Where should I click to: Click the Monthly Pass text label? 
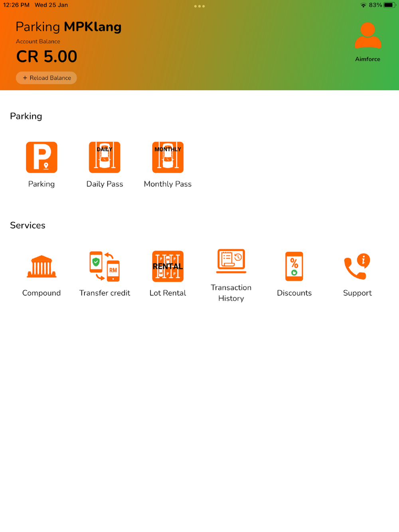pyautogui.click(x=168, y=184)
